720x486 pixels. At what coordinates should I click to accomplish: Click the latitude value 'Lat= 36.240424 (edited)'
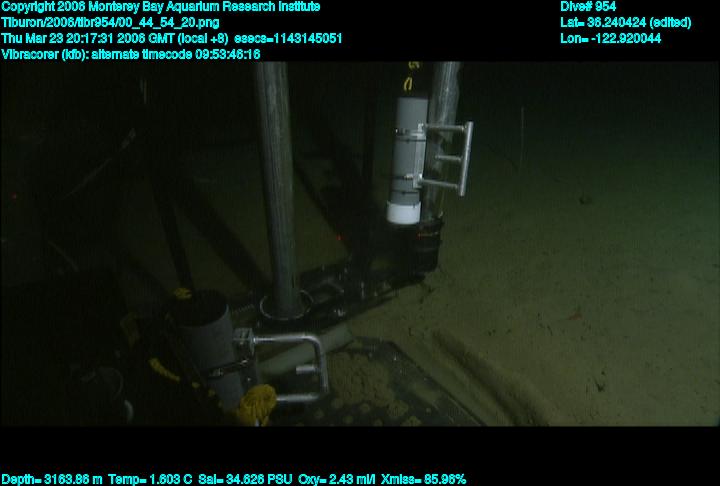pyautogui.click(x=625, y=23)
